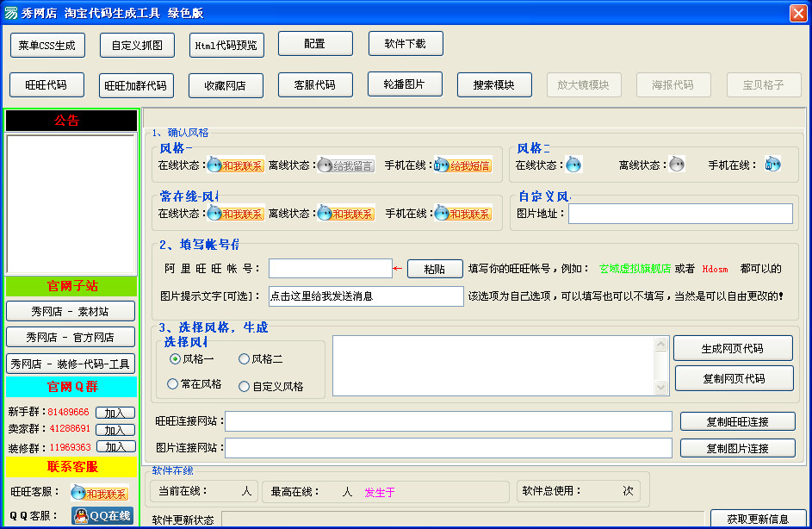812x529 pixels.
Task: Focus the 图片提示文字 input field
Action: (366, 296)
